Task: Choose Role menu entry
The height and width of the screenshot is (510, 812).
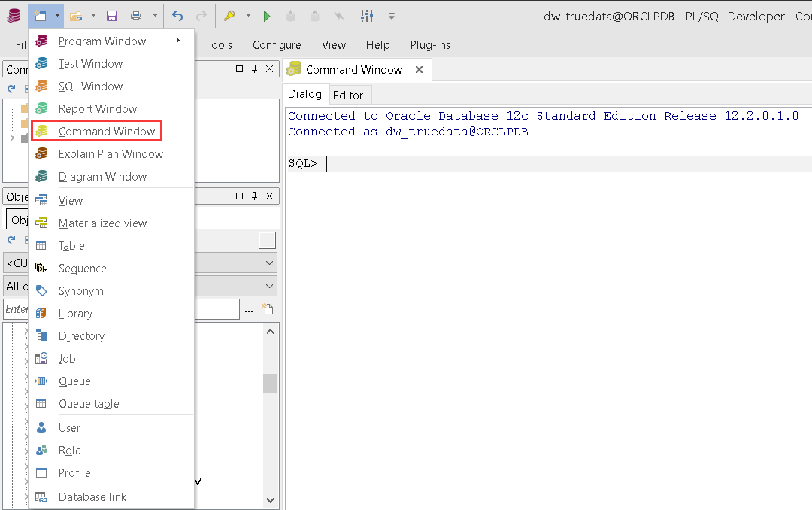Action: coord(111,451)
